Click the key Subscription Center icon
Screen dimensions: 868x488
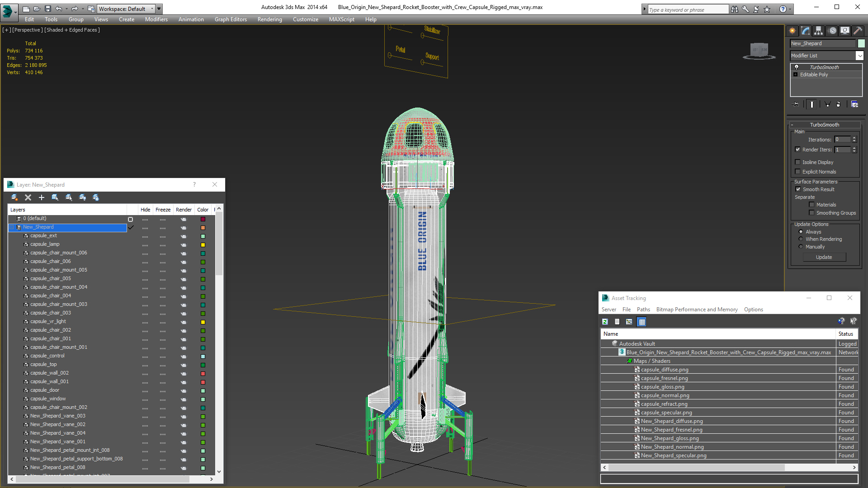point(745,9)
